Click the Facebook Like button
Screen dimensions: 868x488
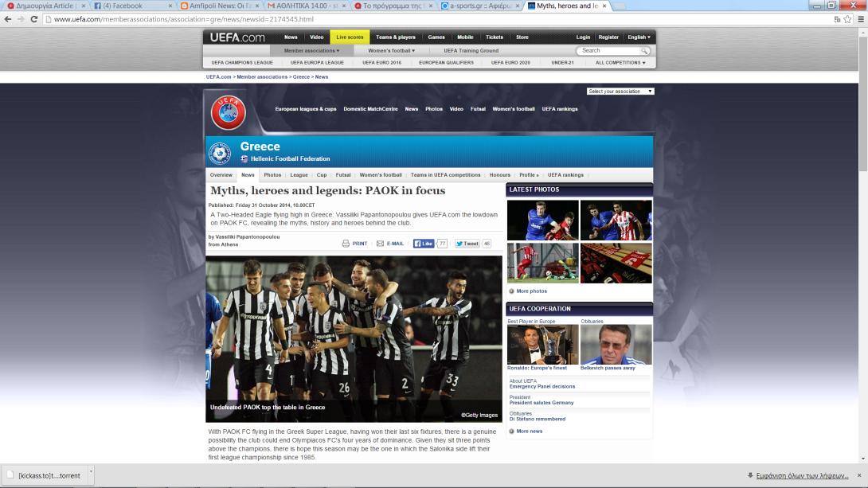[424, 244]
